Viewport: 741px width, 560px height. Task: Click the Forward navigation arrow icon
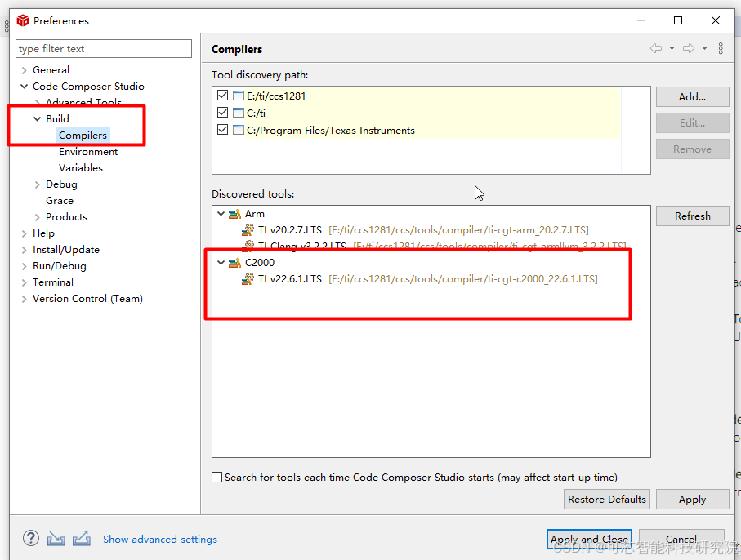pyautogui.click(x=689, y=48)
